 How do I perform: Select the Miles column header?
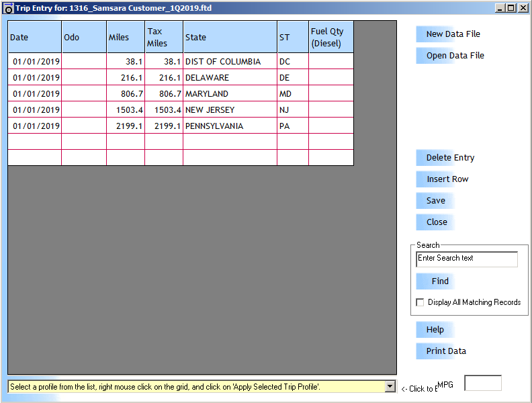click(126, 37)
